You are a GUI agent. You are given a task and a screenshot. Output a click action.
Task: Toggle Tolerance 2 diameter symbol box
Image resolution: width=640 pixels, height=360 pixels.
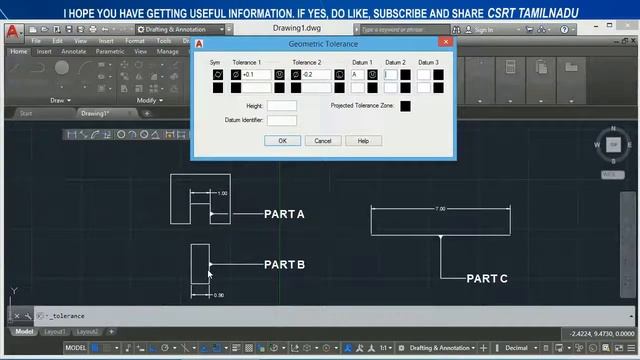pos(296,75)
